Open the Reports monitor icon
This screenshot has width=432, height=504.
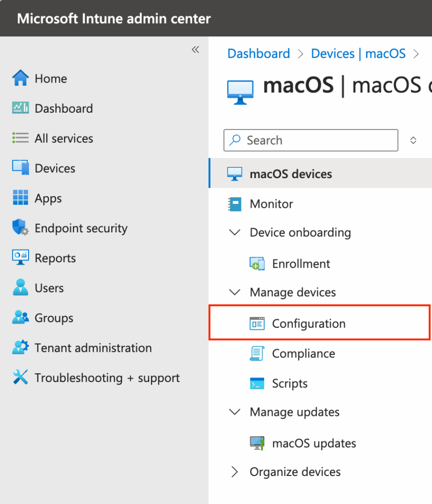pyautogui.click(x=20, y=258)
